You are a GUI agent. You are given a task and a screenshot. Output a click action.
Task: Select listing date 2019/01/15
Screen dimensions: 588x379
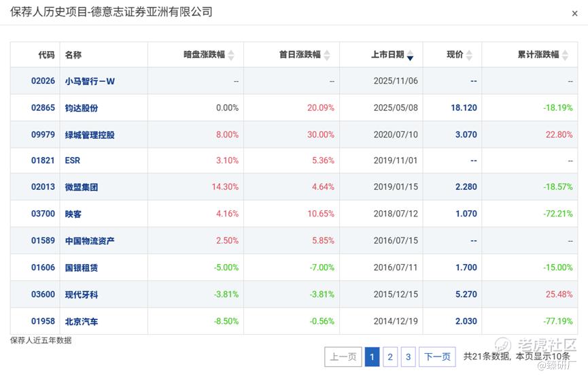point(396,187)
